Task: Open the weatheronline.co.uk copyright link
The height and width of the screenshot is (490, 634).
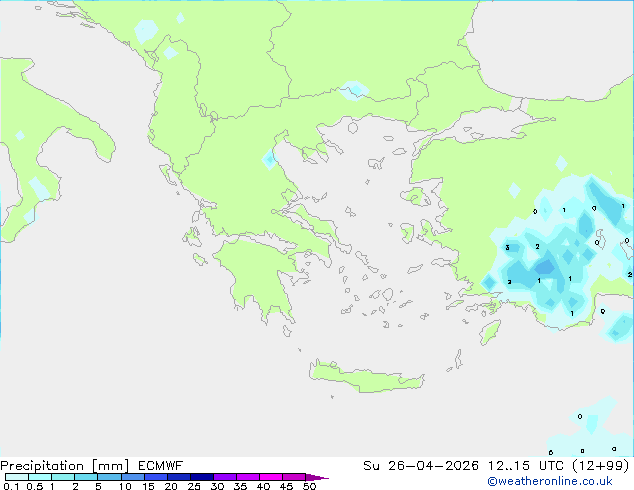Action: tap(549, 481)
